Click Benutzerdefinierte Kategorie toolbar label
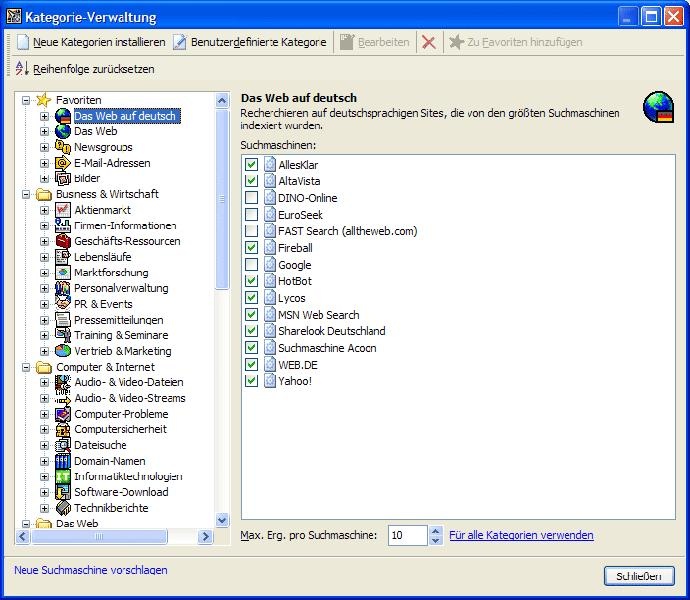Viewport: 690px width, 600px height. 259,42
